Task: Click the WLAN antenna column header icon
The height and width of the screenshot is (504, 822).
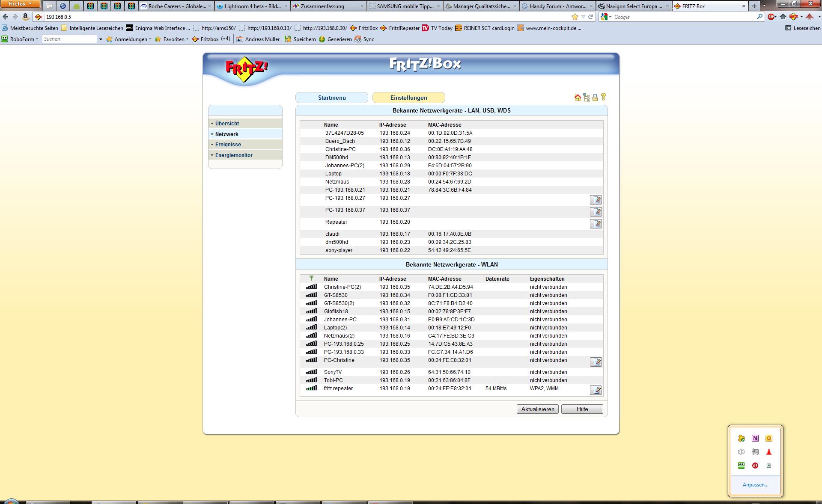Action: tap(311, 279)
